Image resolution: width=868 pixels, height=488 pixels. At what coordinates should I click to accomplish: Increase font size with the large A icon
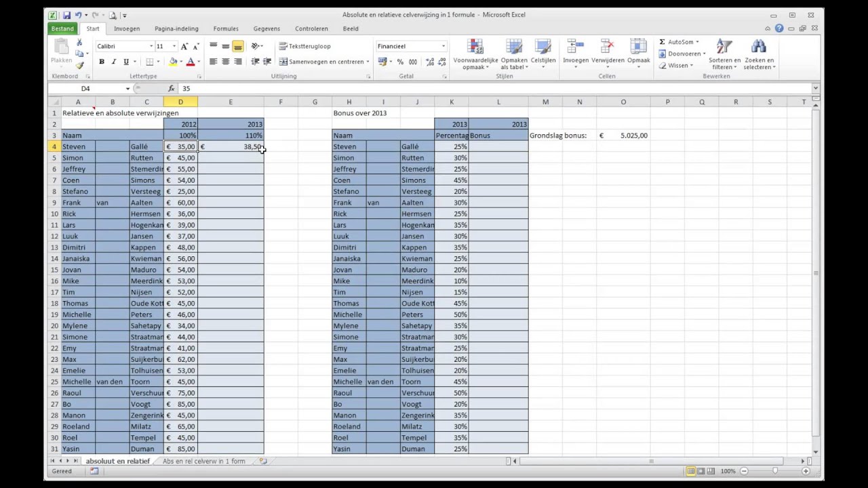pos(184,46)
